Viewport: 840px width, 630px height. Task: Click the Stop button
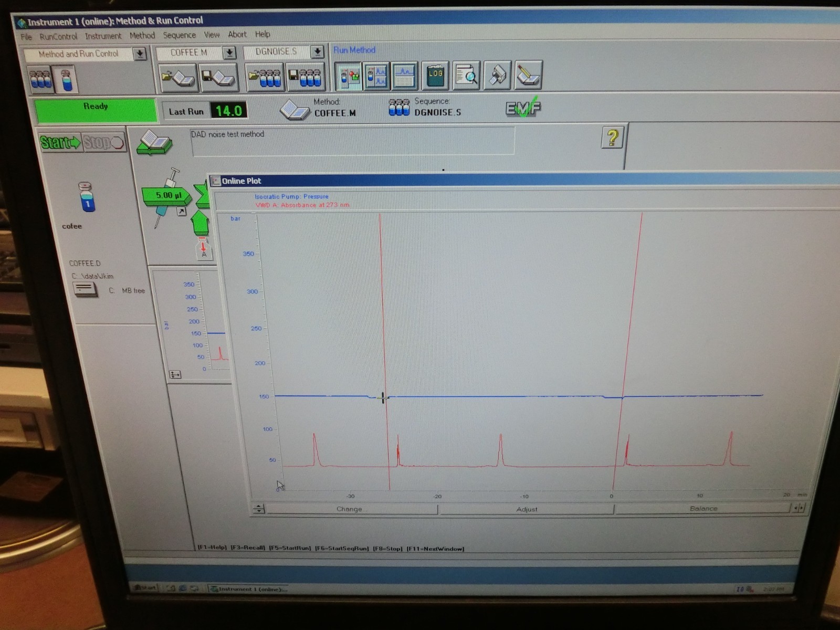pyautogui.click(x=103, y=142)
